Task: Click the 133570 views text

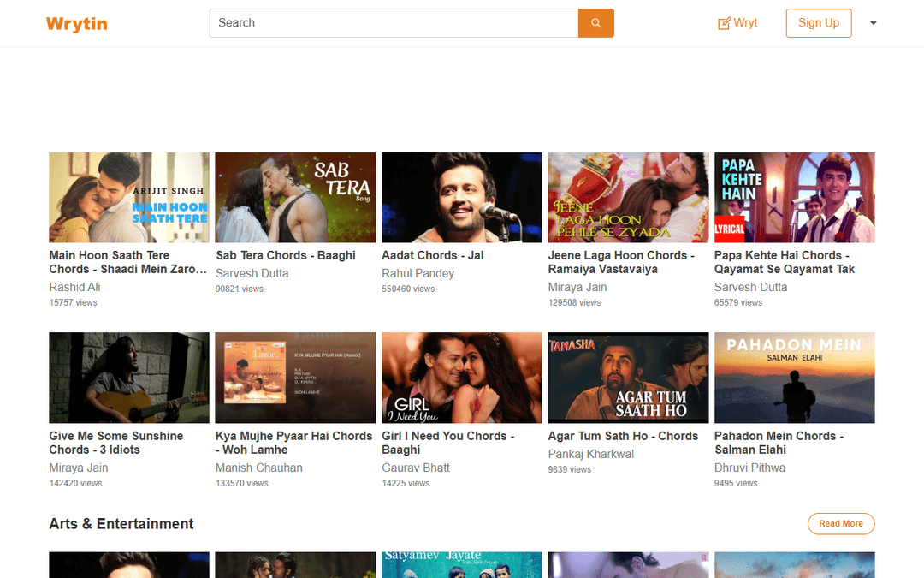Action: coord(241,483)
